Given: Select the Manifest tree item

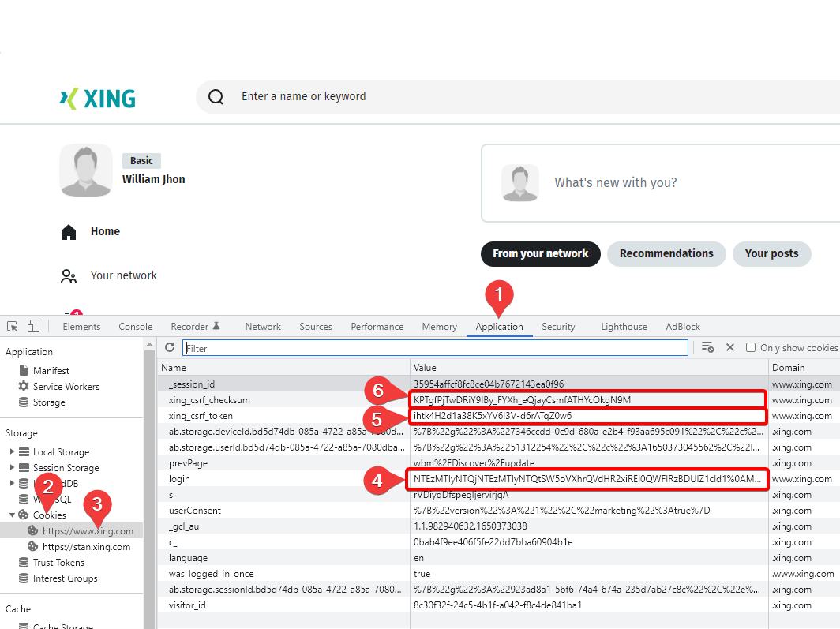Looking at the screenshot, I should coord(51,370).
